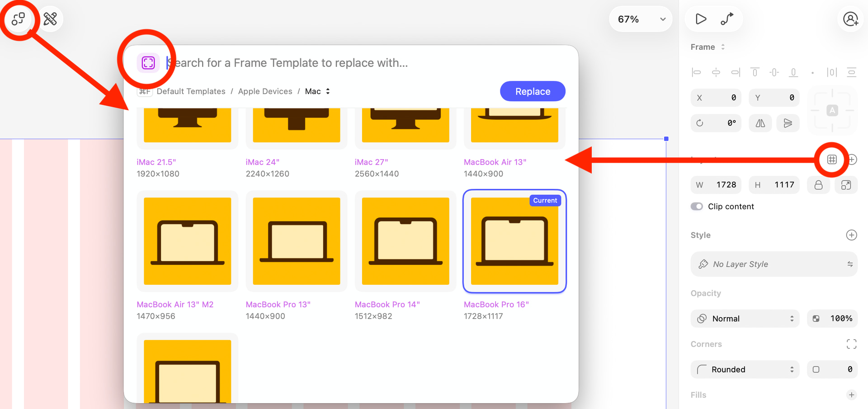Toggle the aspect ratio lock
Screen dimensions: 868x409
pyautogui.click(x=818, y=185)
